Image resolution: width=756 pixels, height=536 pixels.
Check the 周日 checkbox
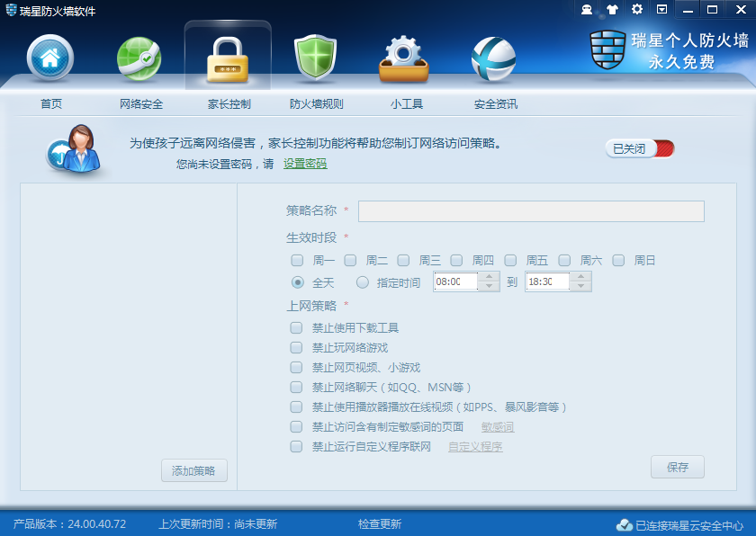[x=618, y=261]
